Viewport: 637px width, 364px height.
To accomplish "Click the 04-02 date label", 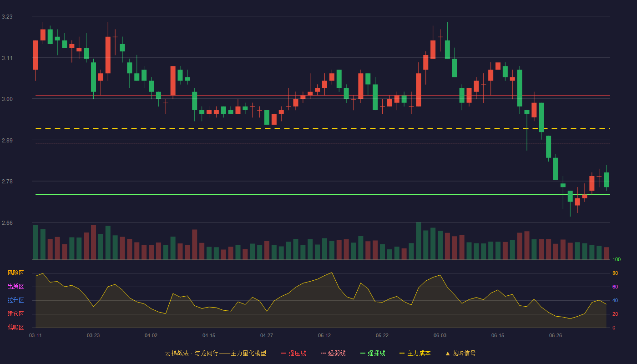I will (x=151, y=335).
